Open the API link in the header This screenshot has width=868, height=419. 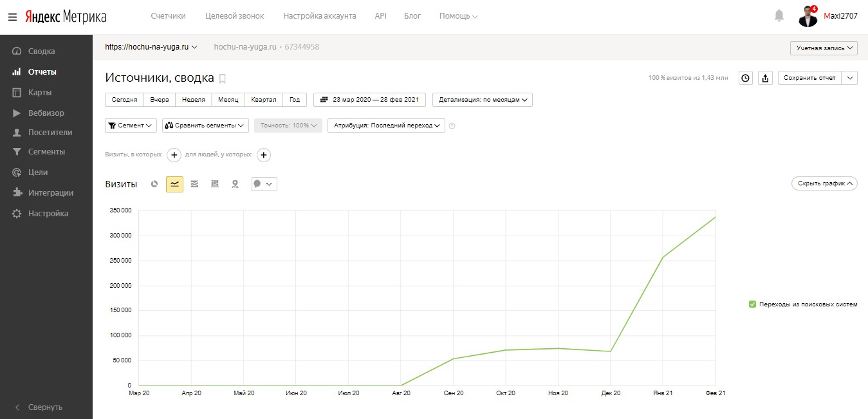(x=380, y=16)
